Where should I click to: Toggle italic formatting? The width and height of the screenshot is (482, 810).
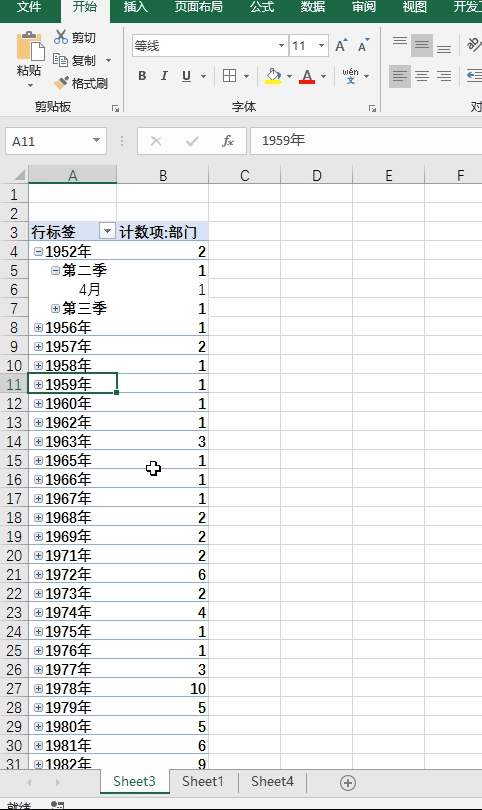point(164,76)
